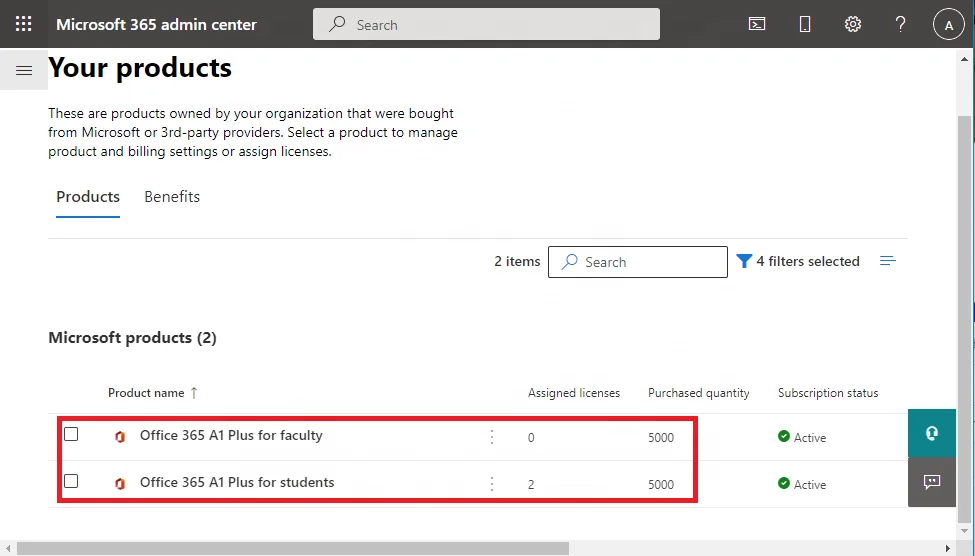Click the products list search field

637,262
